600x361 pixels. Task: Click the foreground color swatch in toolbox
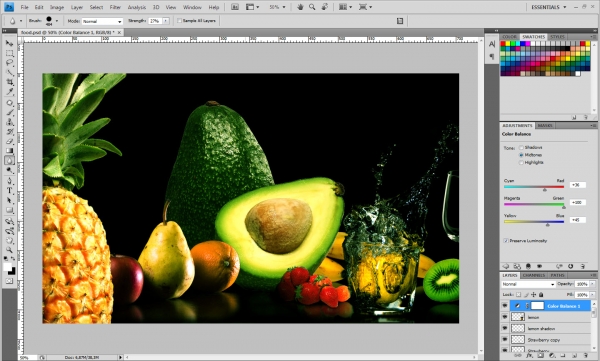click(7, 267)
